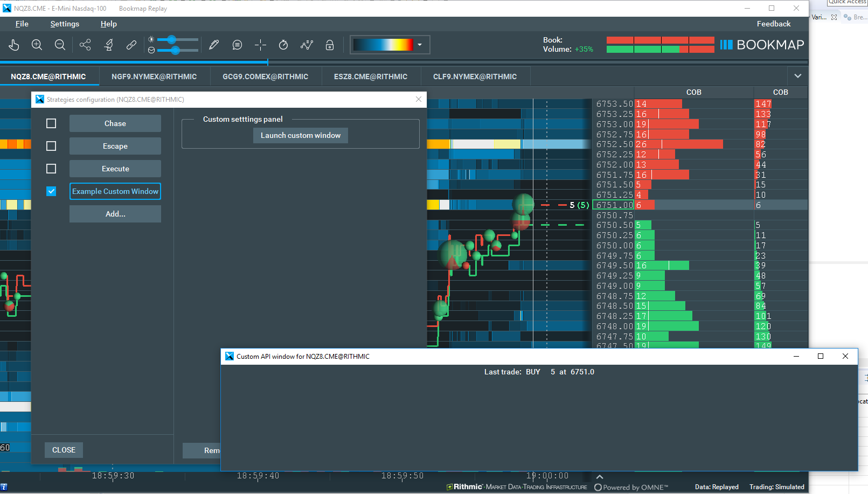Toggle the padlock lock icon
868x494 pixels.
pyautogui.click(x=330, y=45)
